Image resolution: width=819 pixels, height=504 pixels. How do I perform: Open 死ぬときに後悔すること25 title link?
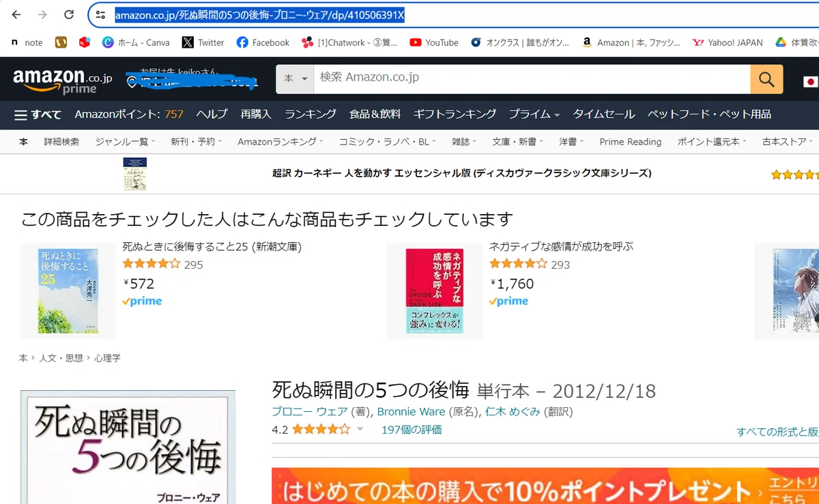point(212,247)
